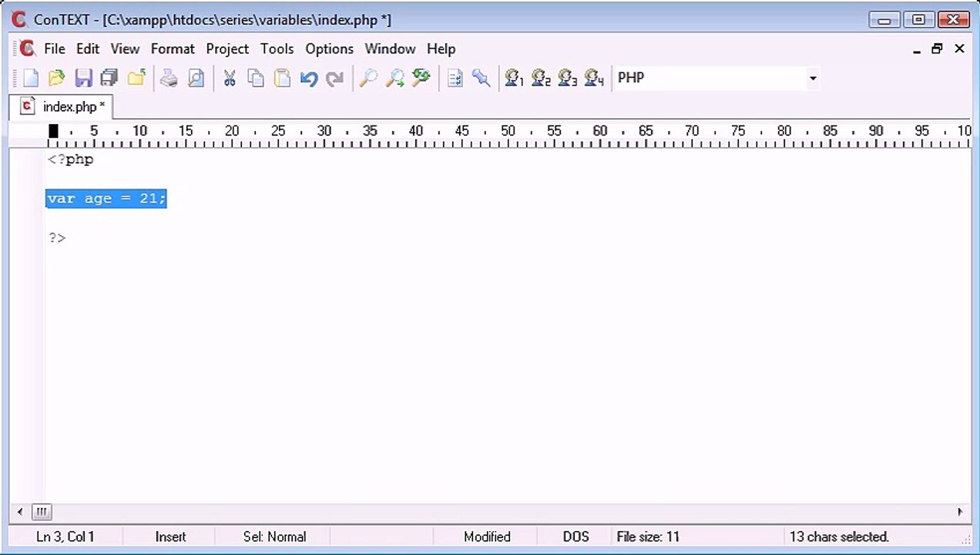Click the Redo arrow icon
Screen dimensions: 980x555
pos(335,78)
